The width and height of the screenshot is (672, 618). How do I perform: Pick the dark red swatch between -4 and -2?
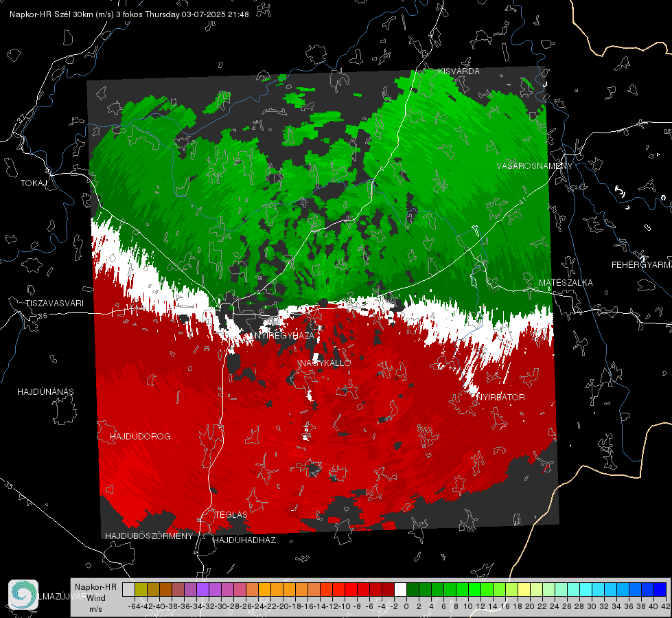[388, 589]
